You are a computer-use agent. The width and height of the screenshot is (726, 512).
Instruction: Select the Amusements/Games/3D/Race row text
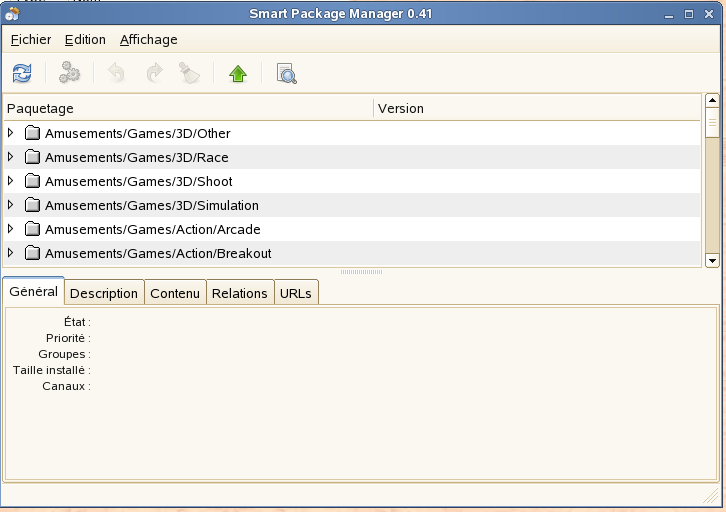click(x=137, y=157)
